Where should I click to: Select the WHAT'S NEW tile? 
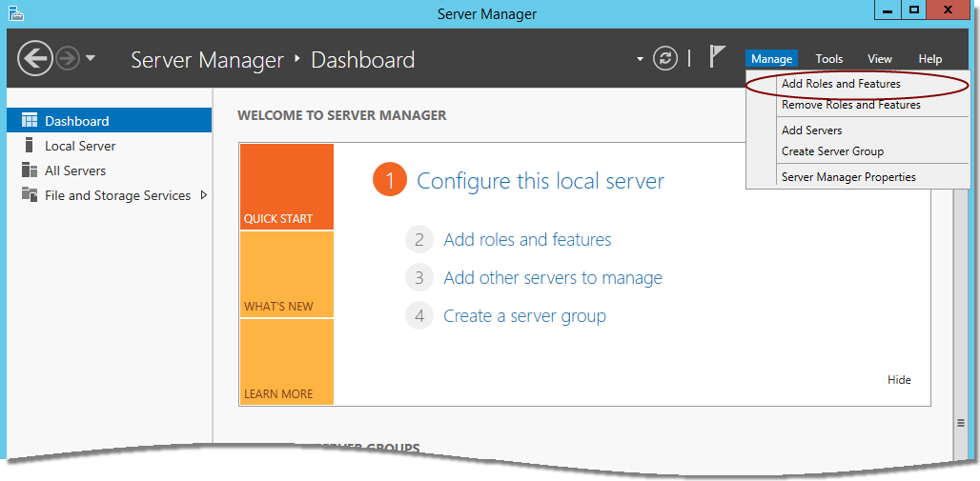(286, 274)
